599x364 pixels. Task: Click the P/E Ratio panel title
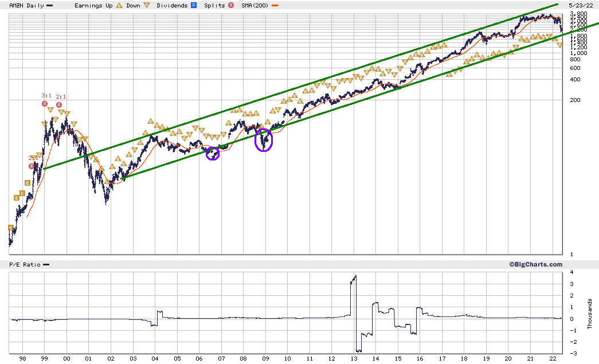coord(25,265)
